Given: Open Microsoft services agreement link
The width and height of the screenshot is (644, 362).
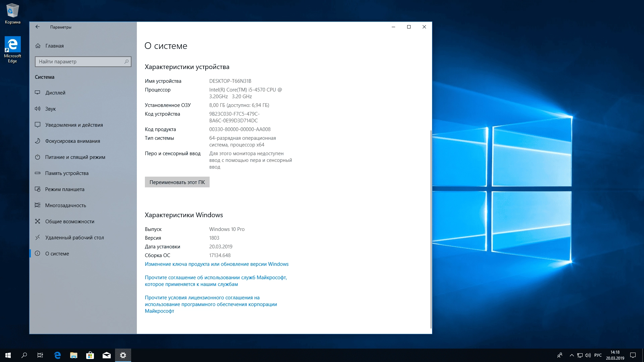Looking at the screenshot, I should click(216, 281).
